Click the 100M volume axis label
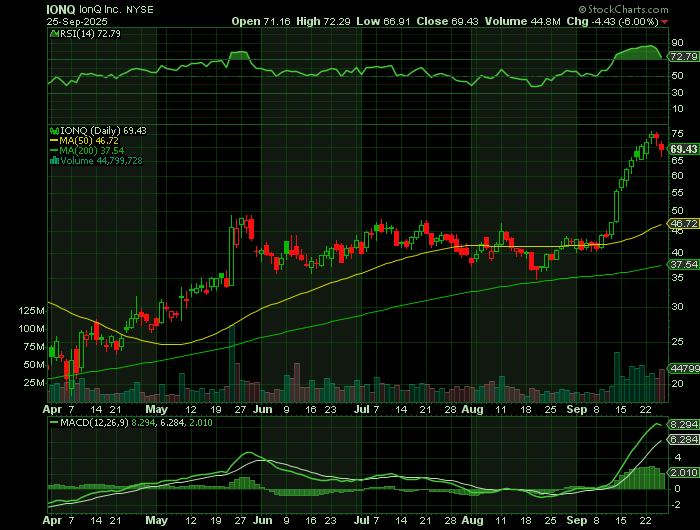The image size is (700, 530). [31, 329]
